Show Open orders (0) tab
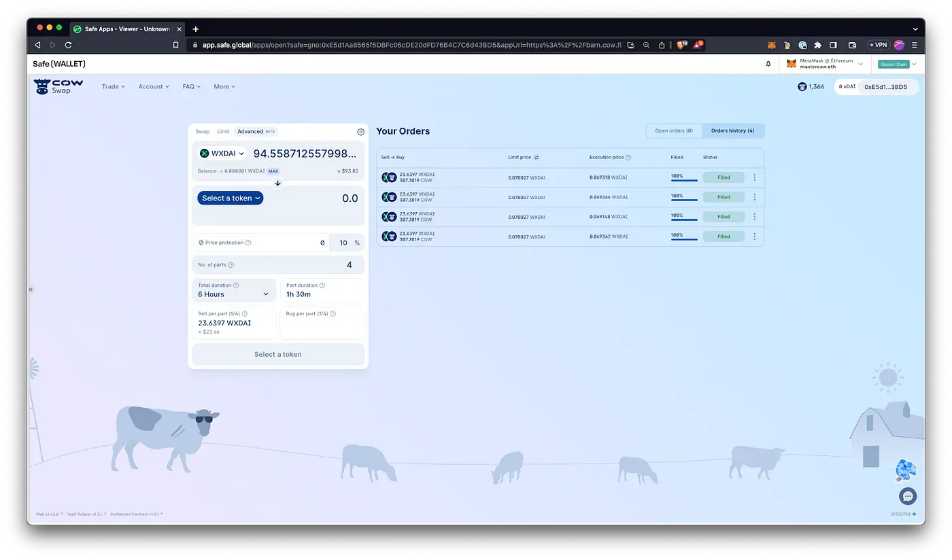The width and height of the screenshot is (952, 560). coord(674,130)
